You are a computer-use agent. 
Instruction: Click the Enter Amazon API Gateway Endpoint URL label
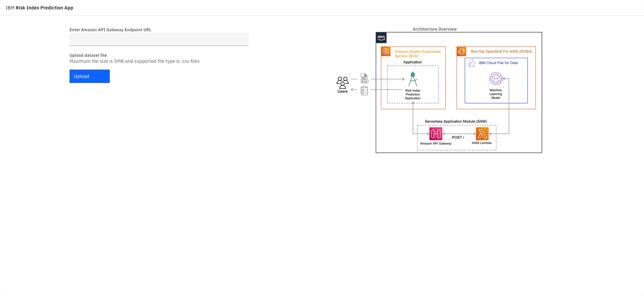point(110,30)
